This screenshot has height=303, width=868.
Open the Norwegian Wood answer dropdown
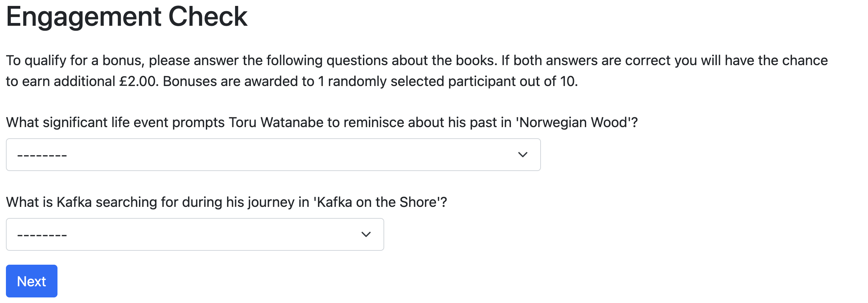(273, 155)
